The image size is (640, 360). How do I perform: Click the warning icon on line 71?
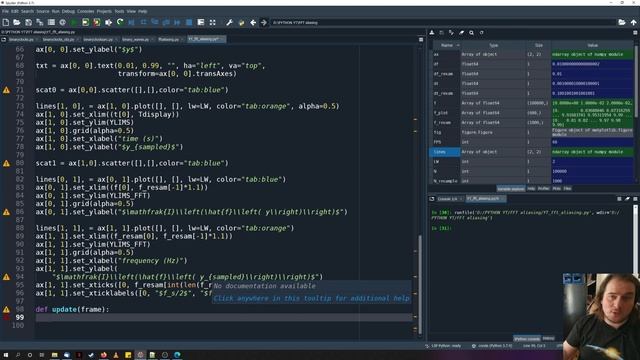tap(6, 90)
